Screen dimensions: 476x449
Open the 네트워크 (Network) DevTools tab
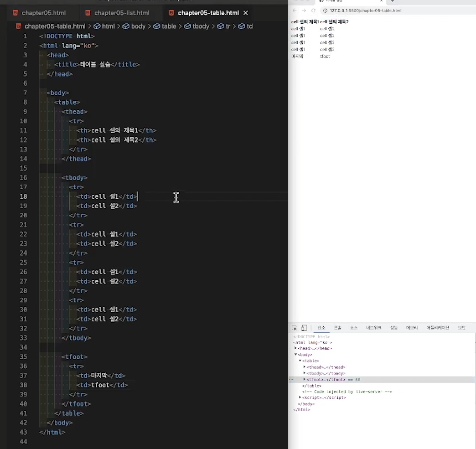coord(373,328)
